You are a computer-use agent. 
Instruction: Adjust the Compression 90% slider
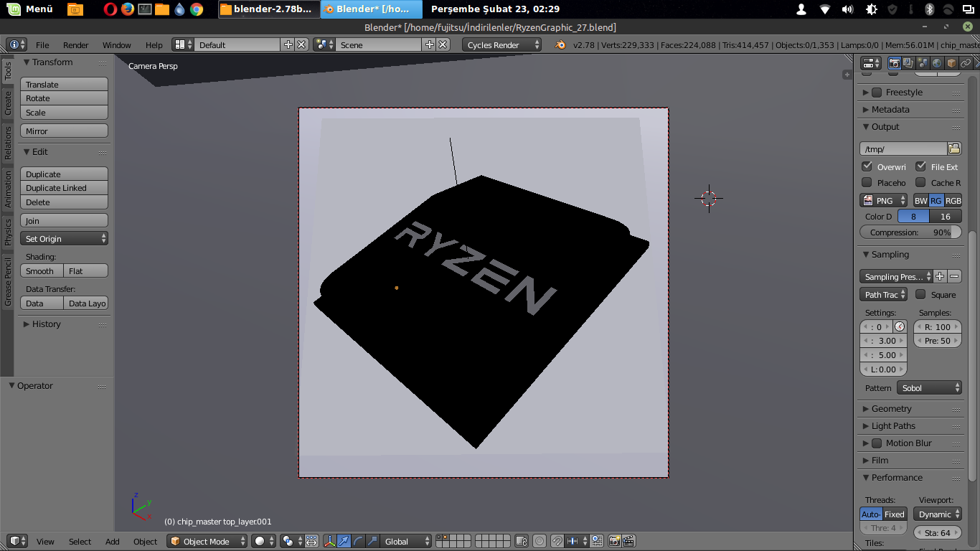point(911,232)
